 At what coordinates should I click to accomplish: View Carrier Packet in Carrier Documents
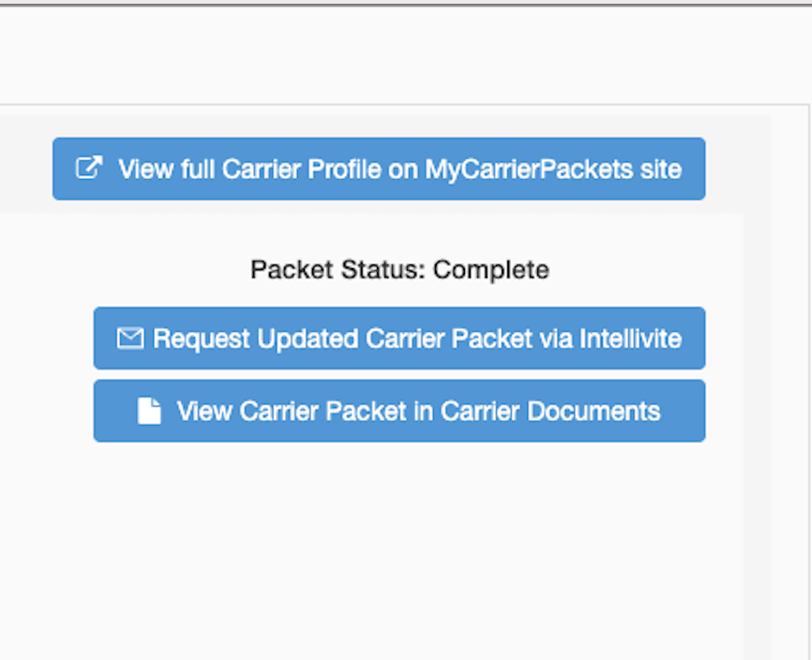click(x=399, y=411)
